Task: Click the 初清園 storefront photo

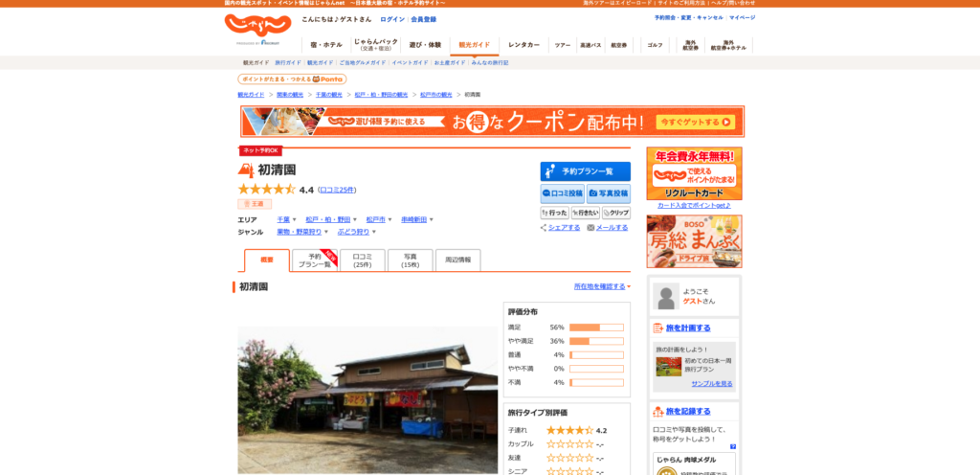Action: [367, 400]
